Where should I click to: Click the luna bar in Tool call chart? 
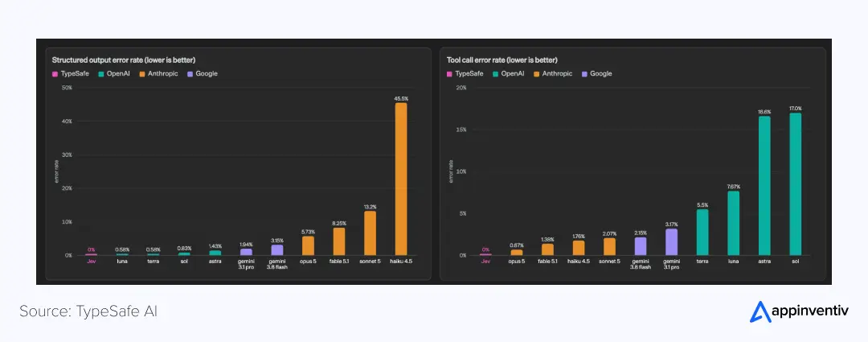coord(734,224)
